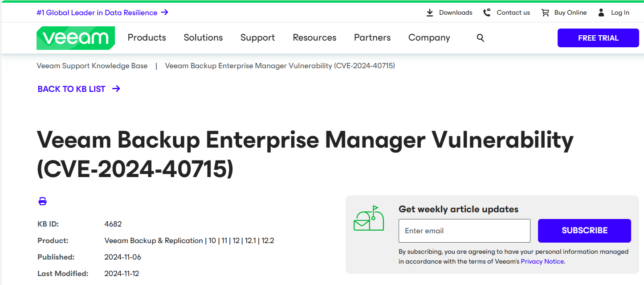
Task: Open the Solutions menu
Action: pos(203,38)
